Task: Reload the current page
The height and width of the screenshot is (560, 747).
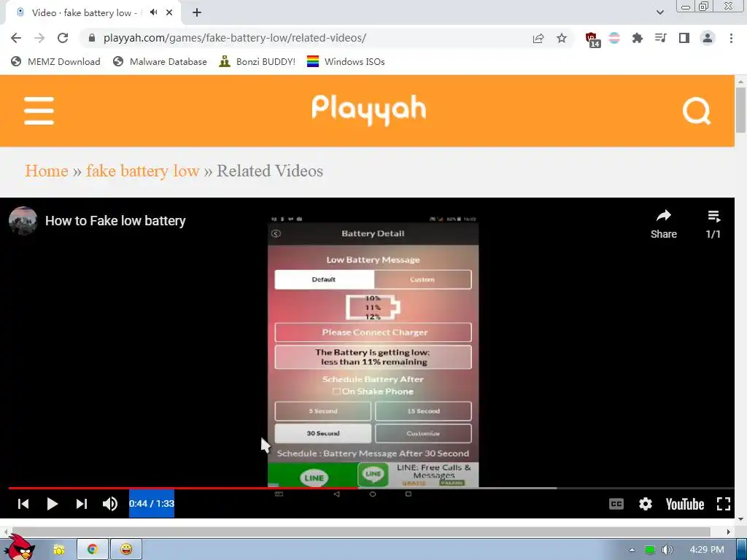Action: click(63, 38)
